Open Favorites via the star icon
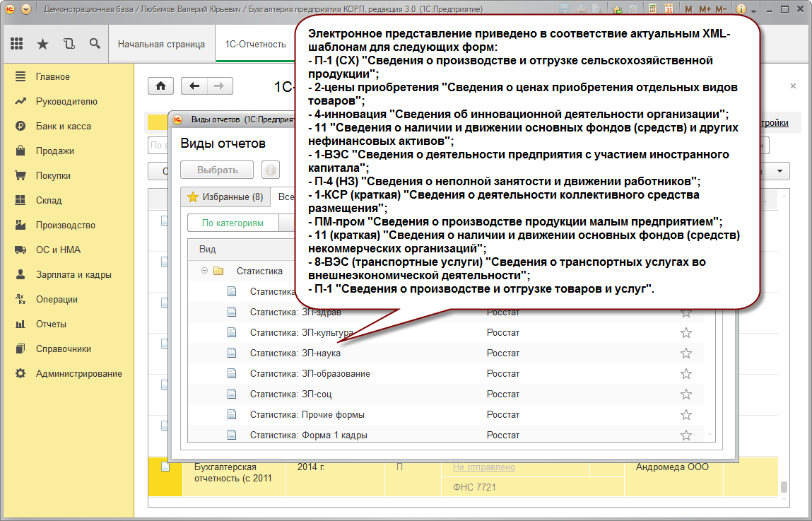The width and height of the screenshot is (812, 521). [42, 44]
